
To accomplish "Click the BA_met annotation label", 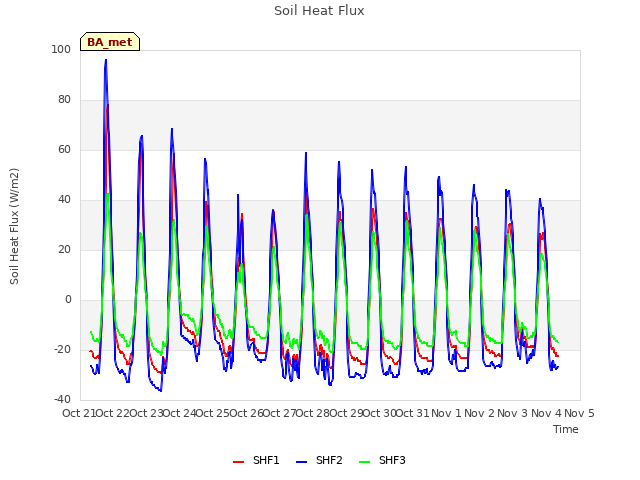I will pyautogui.click(x=110, y=42).
